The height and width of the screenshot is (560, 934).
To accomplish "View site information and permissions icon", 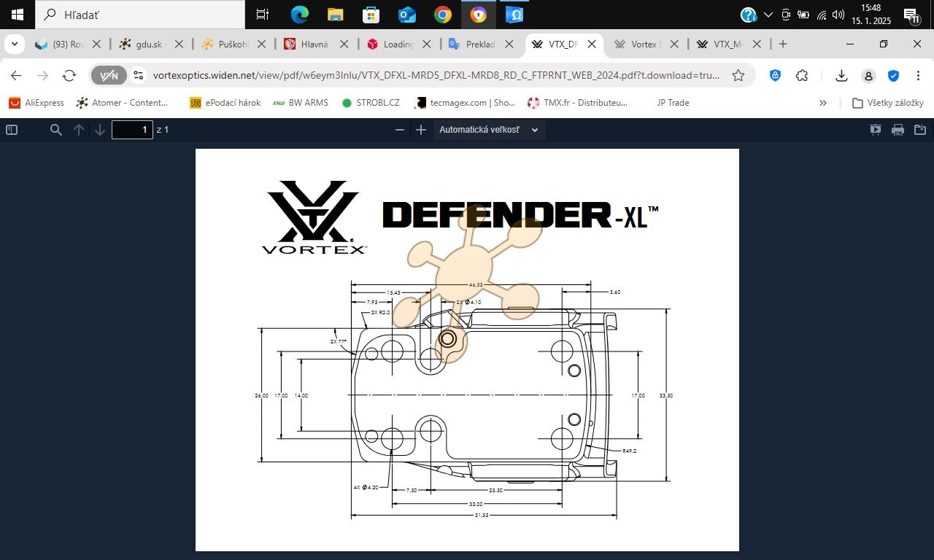I will point(139,75).
